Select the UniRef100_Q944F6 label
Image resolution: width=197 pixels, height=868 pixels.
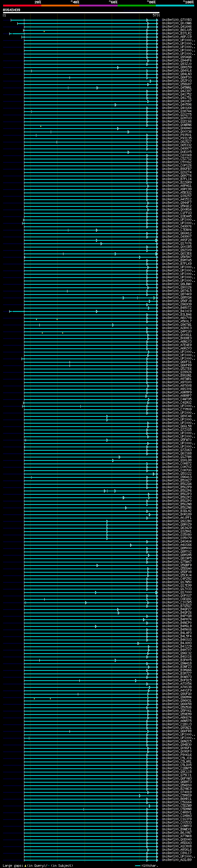coord(177,61)
